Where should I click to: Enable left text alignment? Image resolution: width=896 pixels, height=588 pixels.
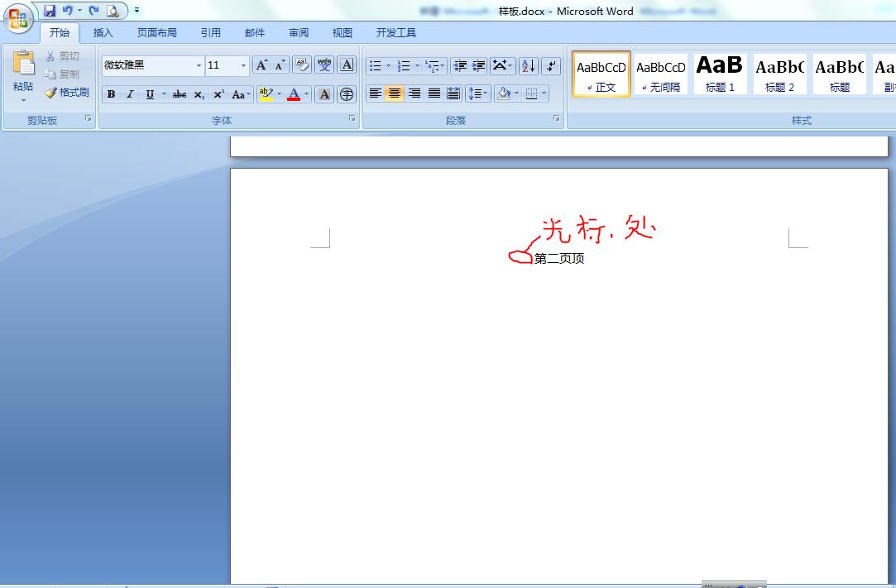point(375,93)
